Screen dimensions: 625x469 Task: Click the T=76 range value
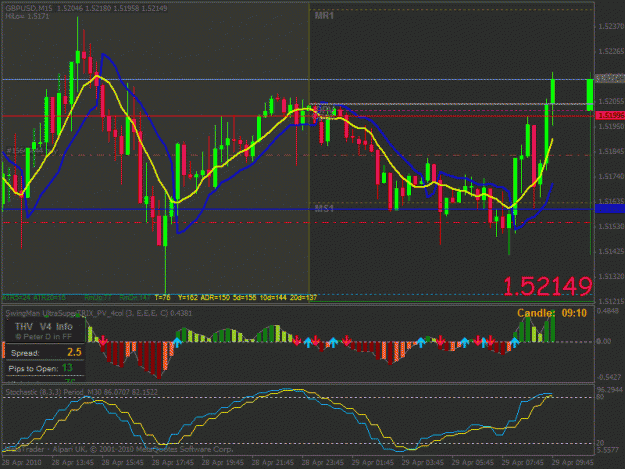pos(162,298)
